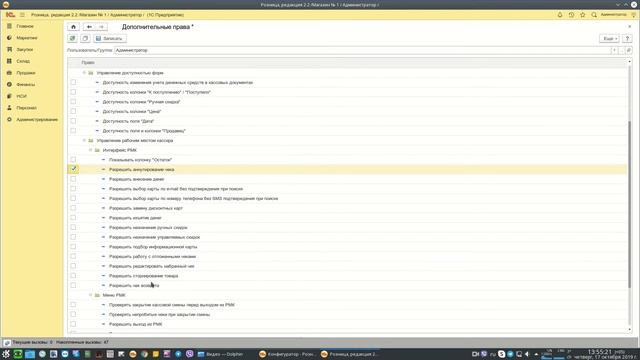Open the 1C main menu hamburger icon

[x=22, y=15]
